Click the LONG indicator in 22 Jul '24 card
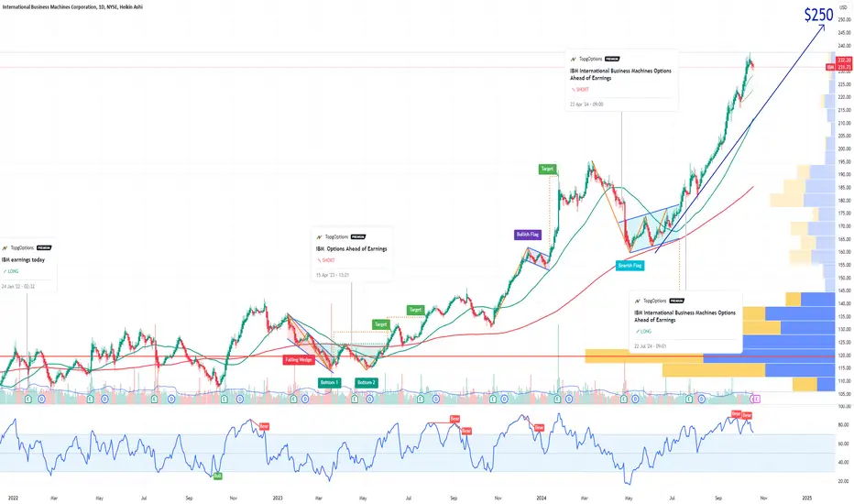This screenshot has height=504, width=854. coord(642,332)
